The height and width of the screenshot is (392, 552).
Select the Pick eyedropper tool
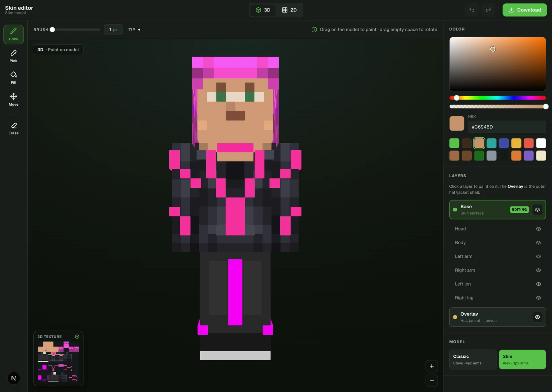pyautogui.click(x=13, y=56)
